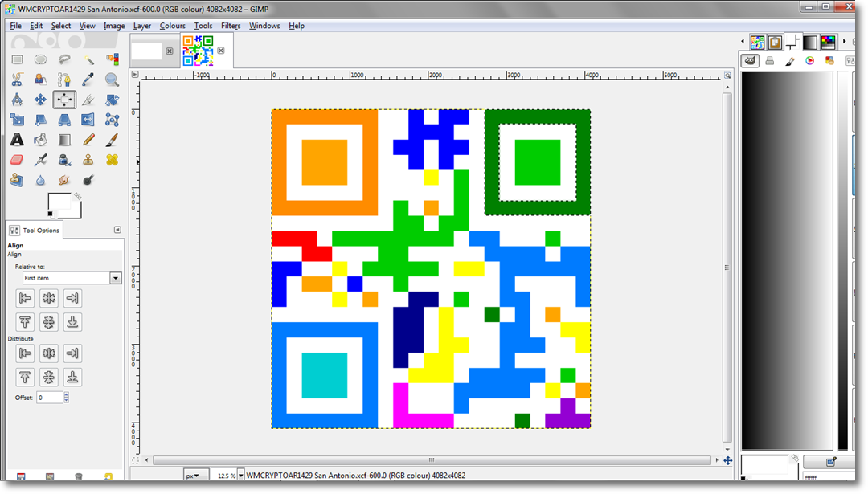Image resolution: width=868 pixels, height=494 pixels.
Task: Open the Colours menu
Action: (x=173, y=26)
